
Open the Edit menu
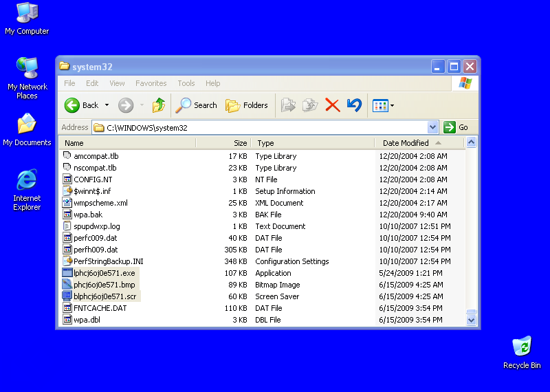coord(92,83)
